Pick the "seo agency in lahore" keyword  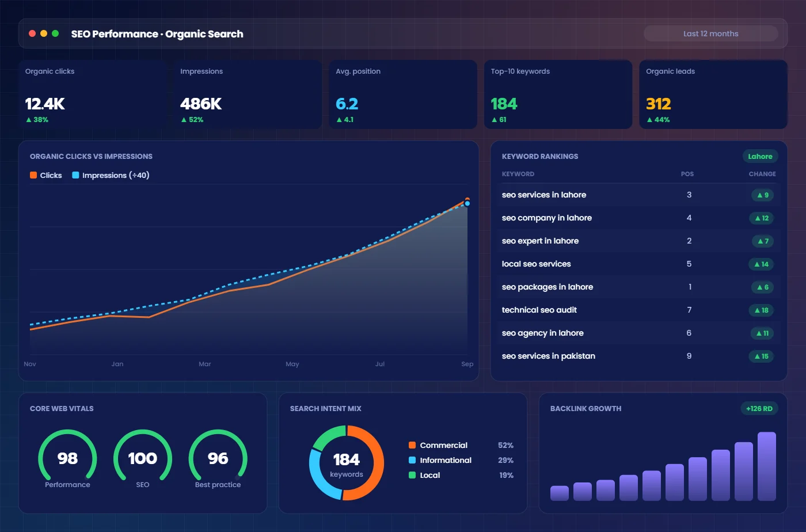[x=543, y=333]
